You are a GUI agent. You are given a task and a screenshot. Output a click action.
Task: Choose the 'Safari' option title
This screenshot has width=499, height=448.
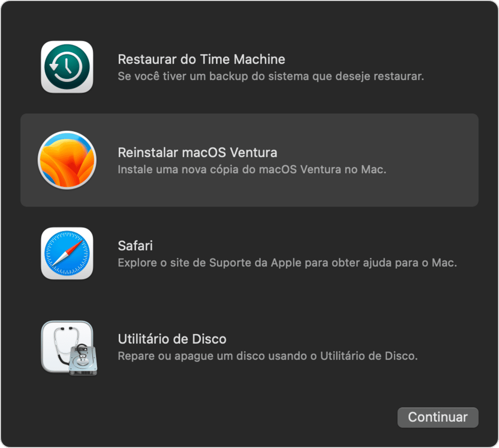[x=135, y=246]
